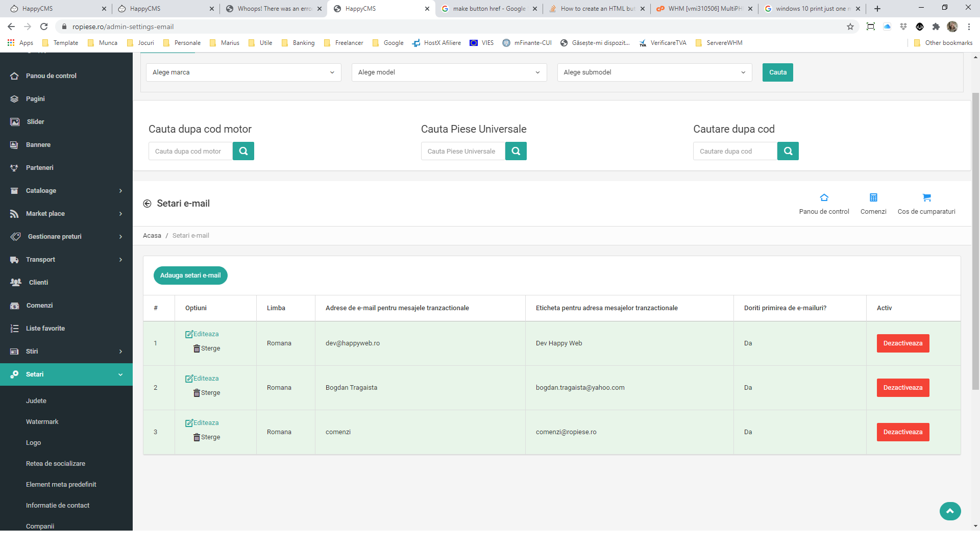Click trash icon for comenzi row
This screenshot has width=980, height=551.
[x=197, y=437]
